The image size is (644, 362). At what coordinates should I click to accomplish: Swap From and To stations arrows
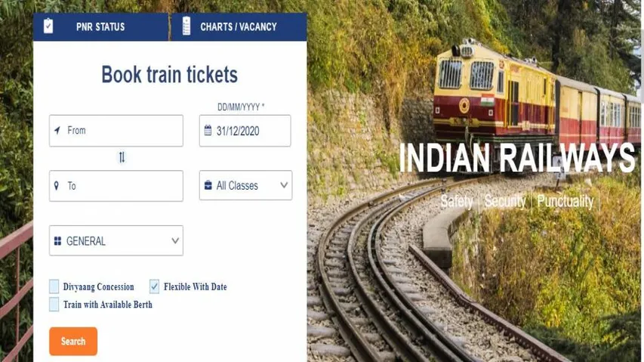122,157
